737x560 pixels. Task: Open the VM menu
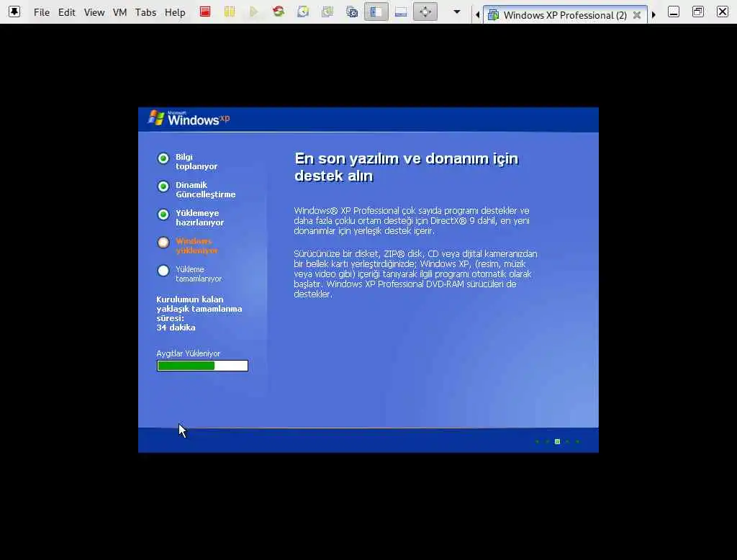pyautogui.click(x=120, y=12)
